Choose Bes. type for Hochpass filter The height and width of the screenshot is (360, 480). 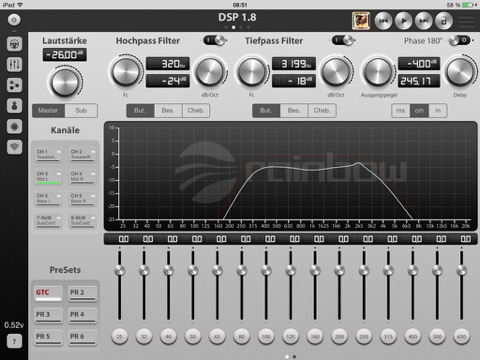point(168,110)
